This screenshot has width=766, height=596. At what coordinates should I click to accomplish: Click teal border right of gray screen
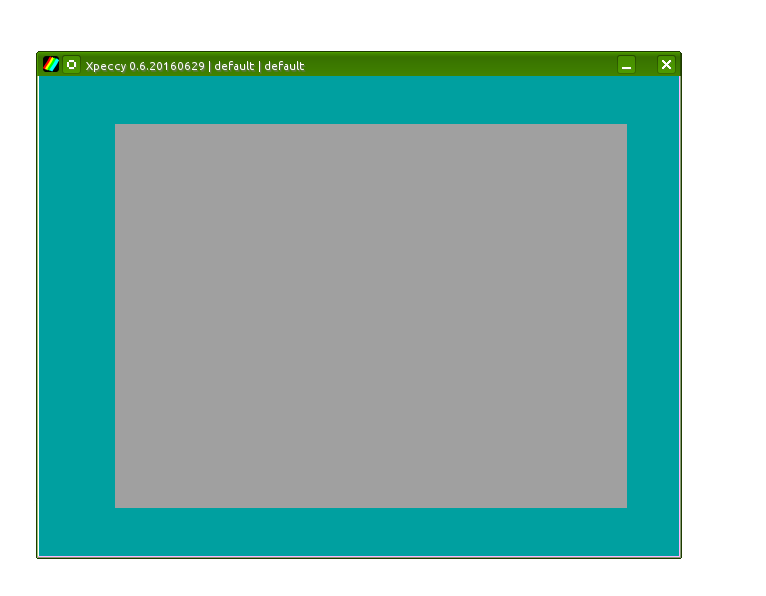click(x=653, y=316)
